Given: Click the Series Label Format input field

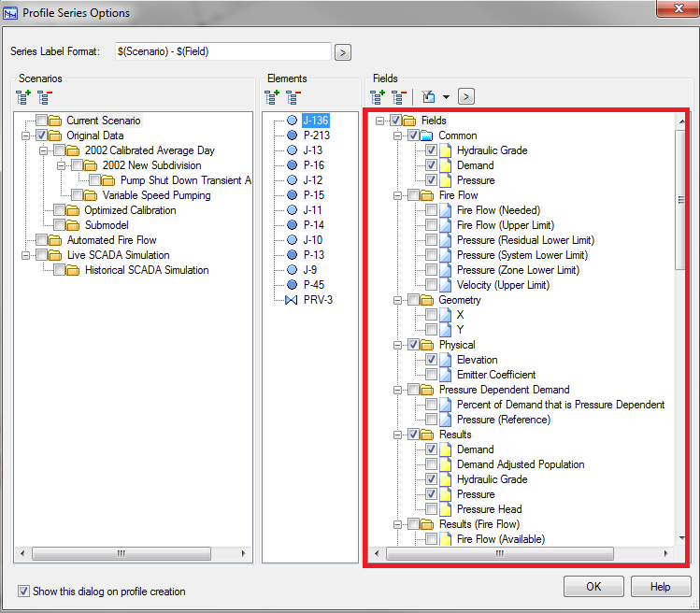Looking at the screenshot, I should coord(222,51).
